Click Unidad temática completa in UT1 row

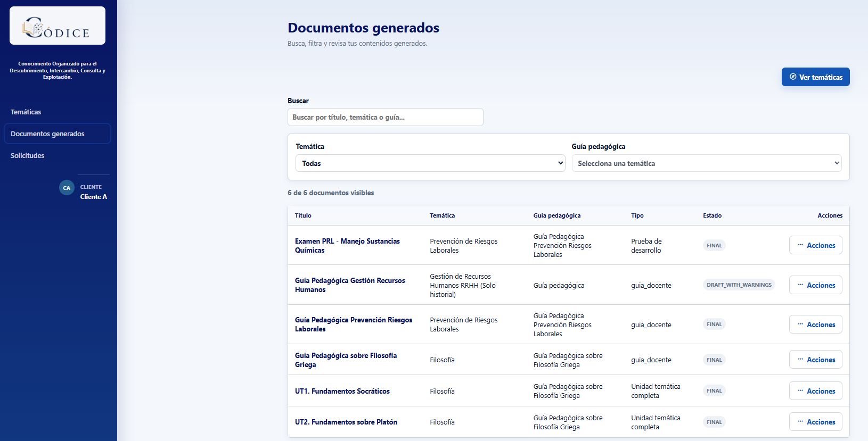tap(656, 391)
